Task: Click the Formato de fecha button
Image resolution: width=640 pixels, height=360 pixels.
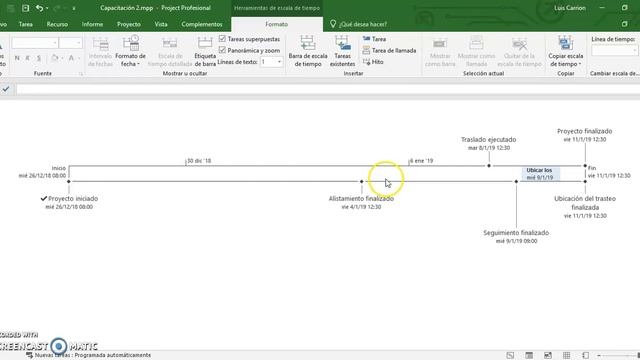Action: (x=130, y=51)
